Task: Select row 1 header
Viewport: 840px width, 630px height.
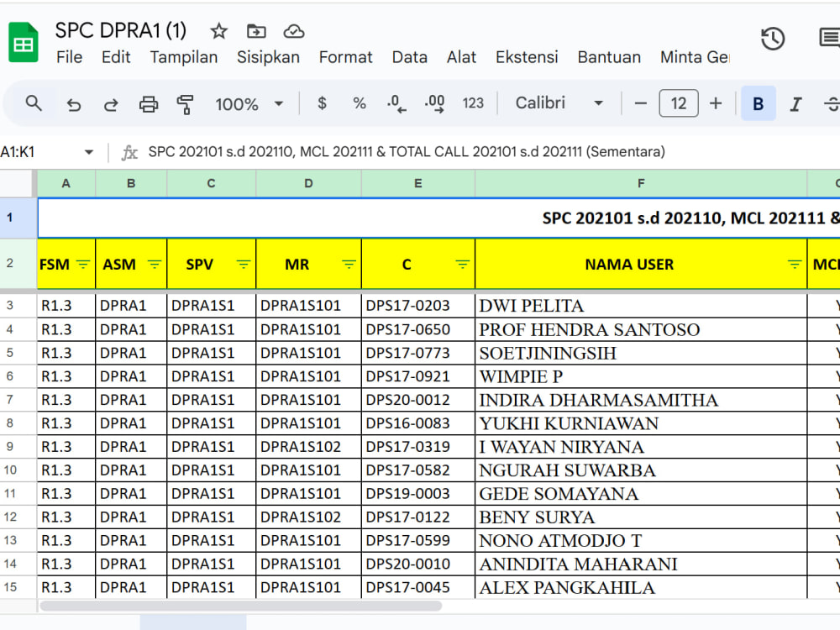Action: click(x=18, y=218)
